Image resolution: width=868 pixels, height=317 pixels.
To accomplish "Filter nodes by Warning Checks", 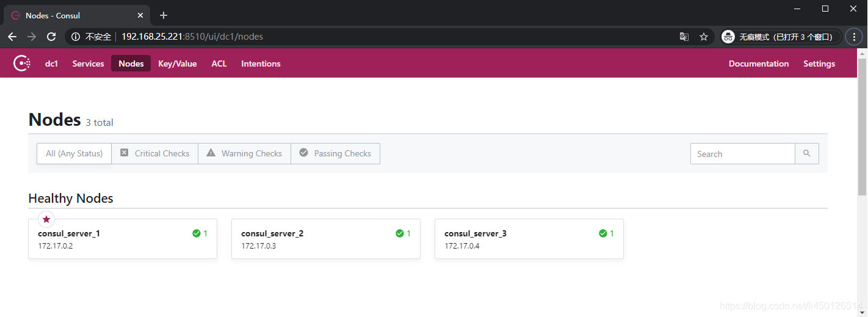I will (245, 154).
